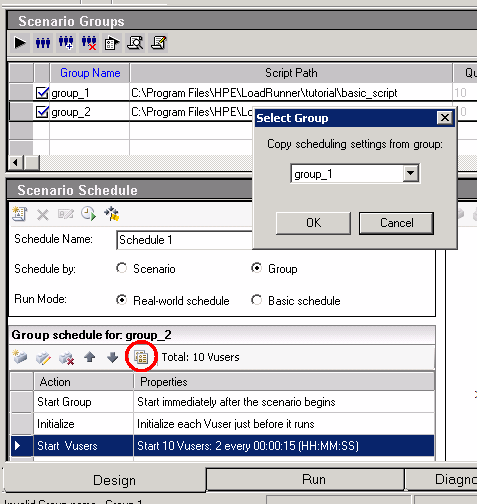Screen dimensions: 477x504
Task: Add group using Vusers plus icon
Action: click(x=66, y=43)
